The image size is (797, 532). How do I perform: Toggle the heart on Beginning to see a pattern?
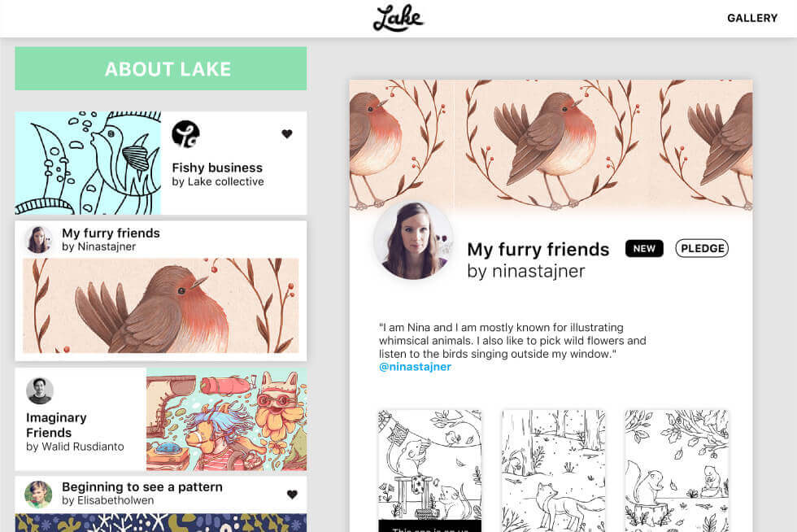[292, 495]
